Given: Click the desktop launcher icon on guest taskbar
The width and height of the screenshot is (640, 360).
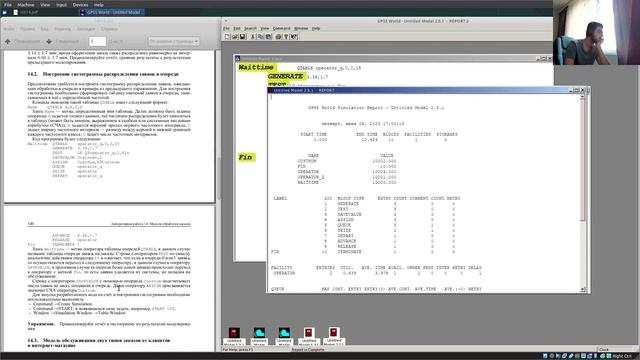Looking at the screenshot, I should [x=4, y=12].
